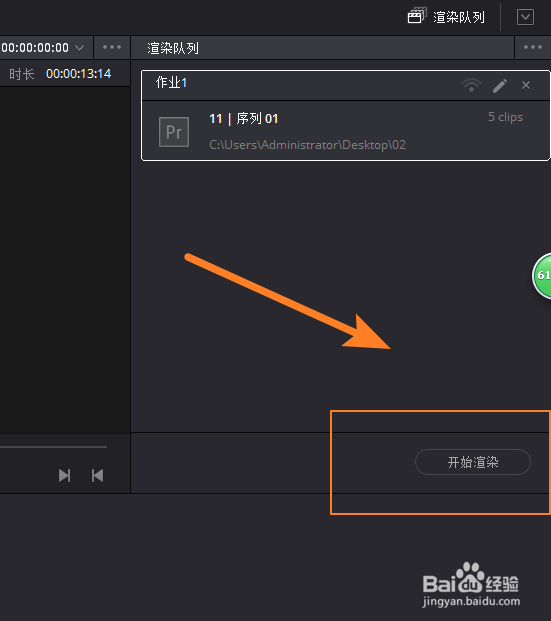The height and width of the screenshot is (621, 551).
Task: Jump to next clip playback button
Action: tap(65, 475)
